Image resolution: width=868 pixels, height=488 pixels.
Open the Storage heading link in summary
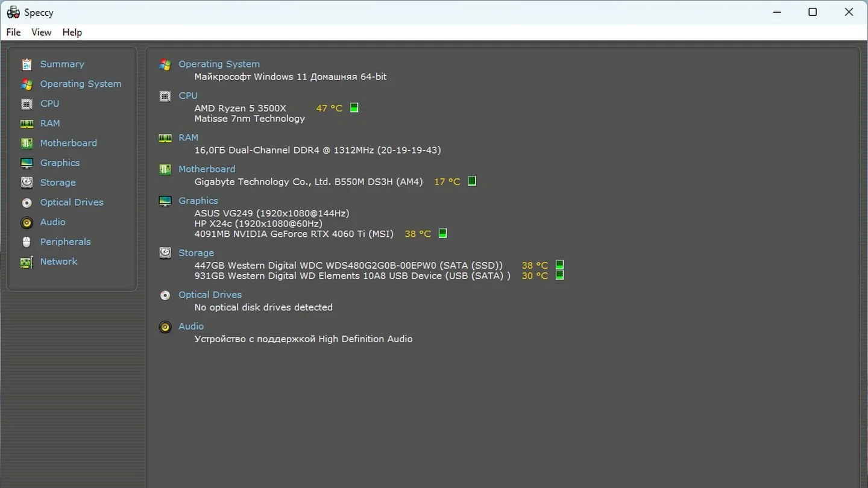[x=196, y=253]
